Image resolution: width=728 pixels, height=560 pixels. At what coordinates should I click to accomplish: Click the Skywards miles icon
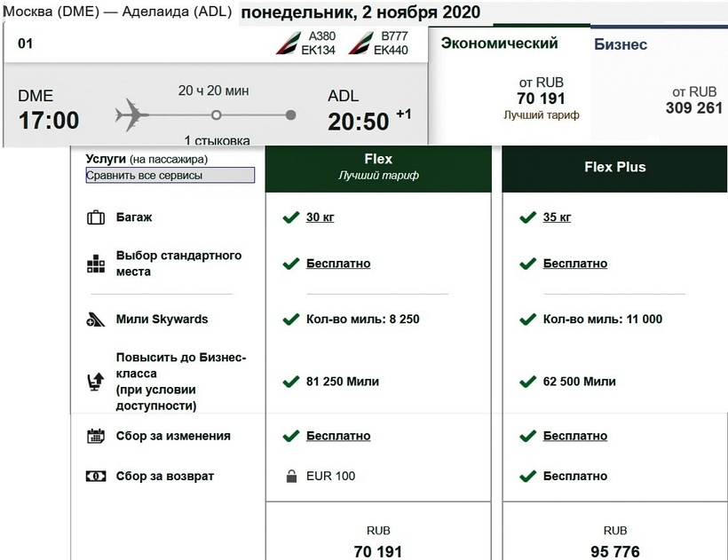[x=96, y=319]
